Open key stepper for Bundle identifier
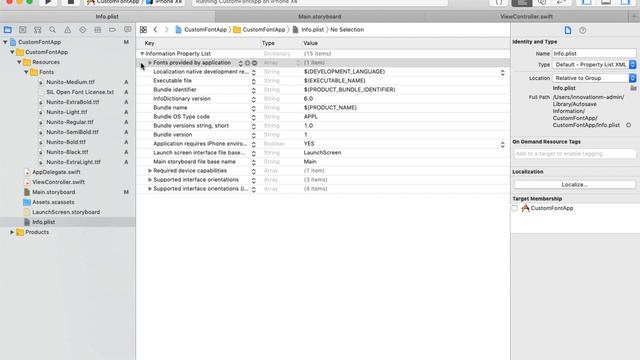Screen dimensions: 640x360 pos(253,90)
